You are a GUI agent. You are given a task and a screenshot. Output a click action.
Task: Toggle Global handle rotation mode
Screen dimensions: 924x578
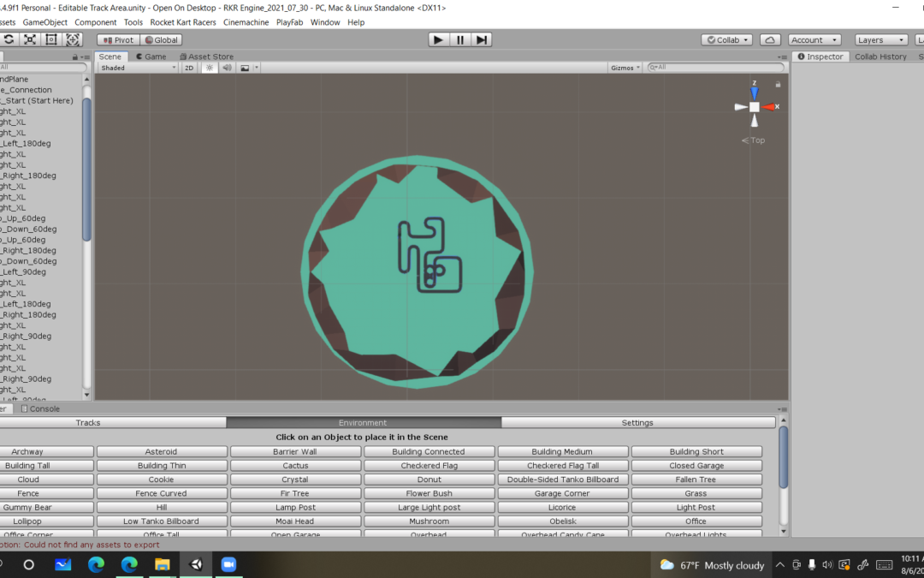[161, 40]
